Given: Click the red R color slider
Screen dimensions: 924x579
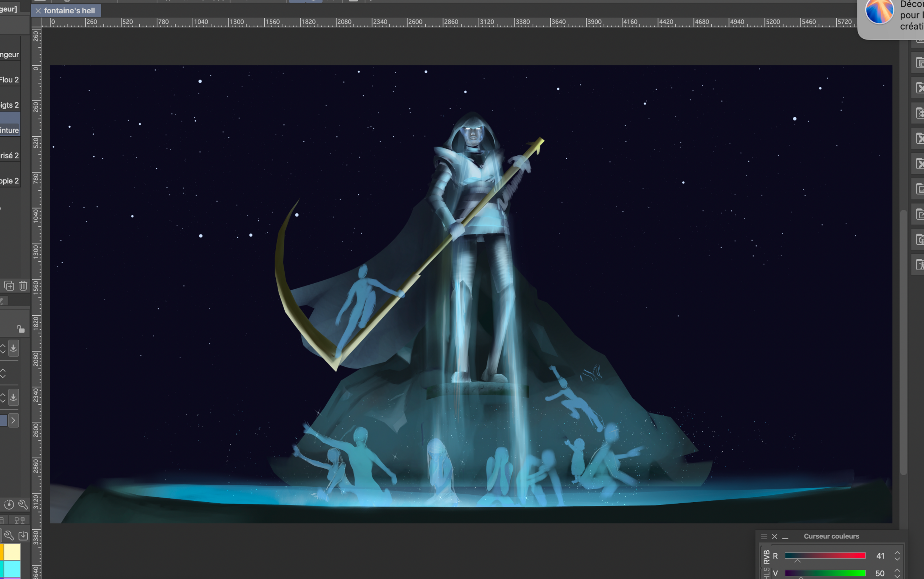Looking at the screenshot, I should click(825, 556).
